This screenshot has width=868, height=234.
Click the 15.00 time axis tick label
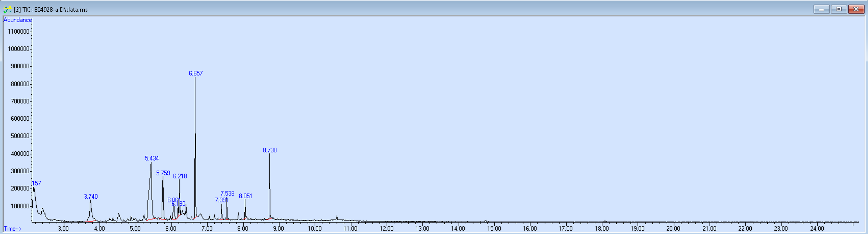tap(494, 228)
